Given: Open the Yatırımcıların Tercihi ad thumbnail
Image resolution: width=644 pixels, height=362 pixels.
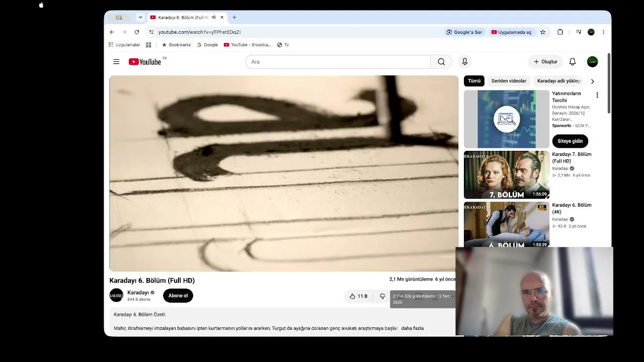Looking at the screenshot, I should [x=507, y=119].
